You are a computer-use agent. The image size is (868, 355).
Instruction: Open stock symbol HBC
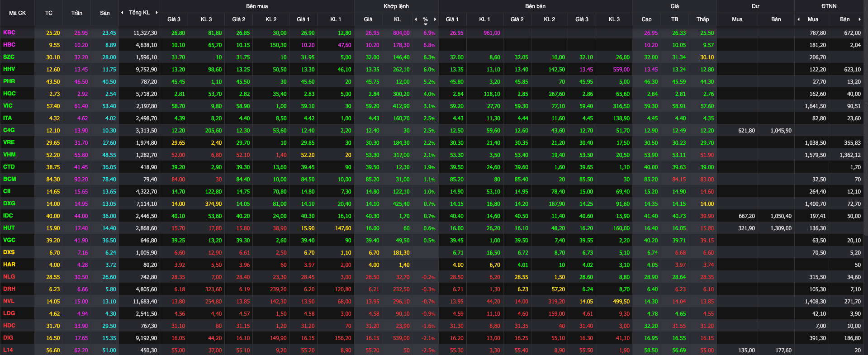[x=9, y=45]
